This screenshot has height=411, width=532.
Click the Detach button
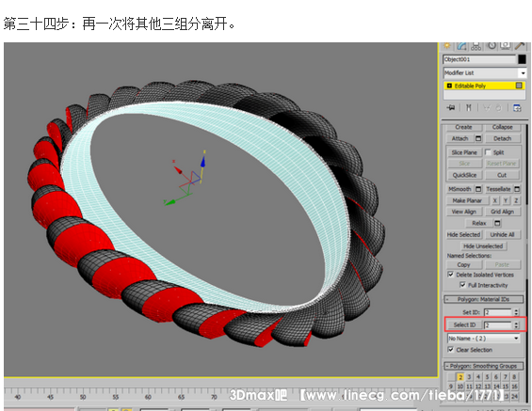click(x=502, y=138)
